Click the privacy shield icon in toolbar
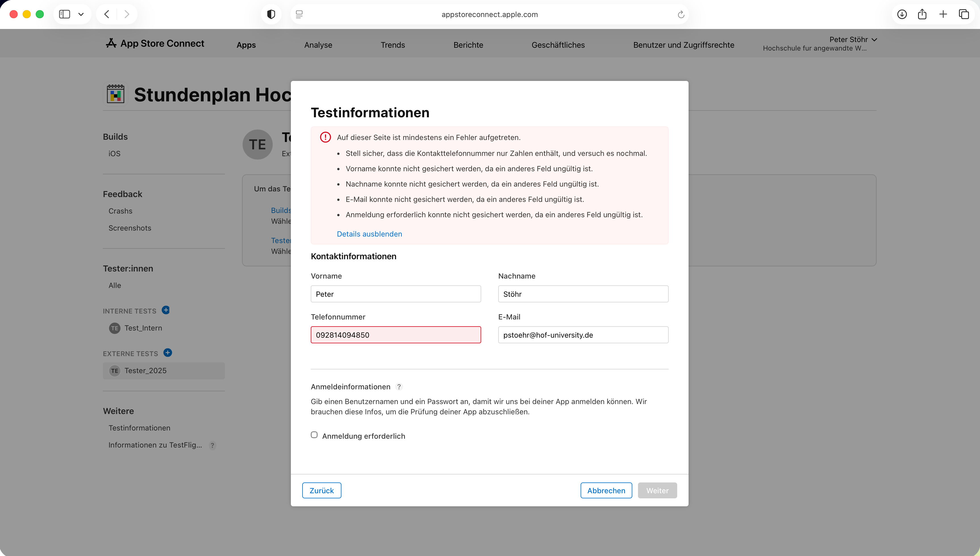 tap(271, 14)
